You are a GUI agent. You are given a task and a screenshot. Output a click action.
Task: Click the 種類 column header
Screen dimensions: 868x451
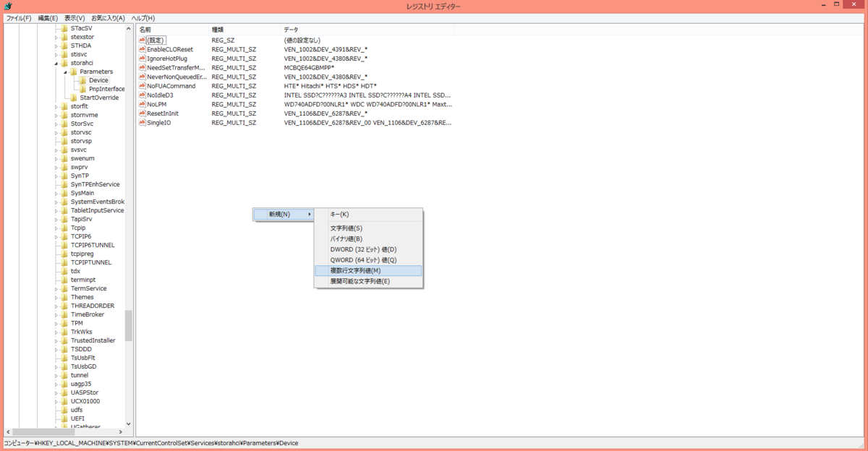(x=244, y=30)
